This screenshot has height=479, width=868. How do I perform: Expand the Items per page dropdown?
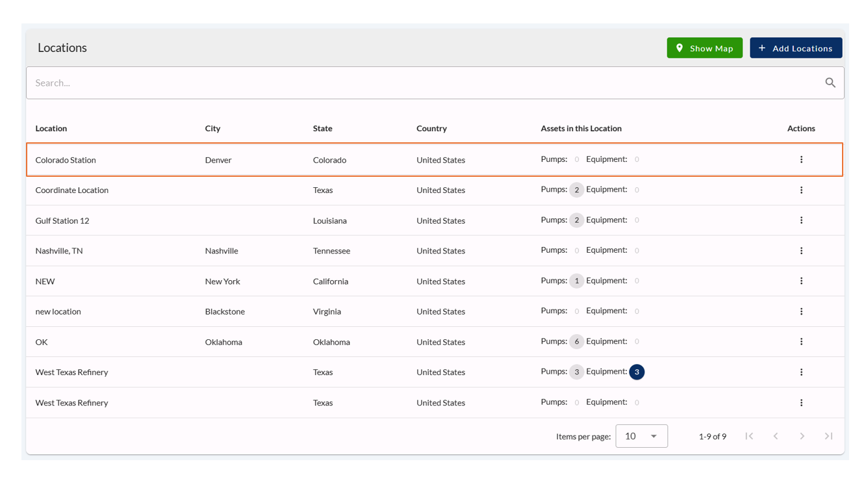[641, 436]
